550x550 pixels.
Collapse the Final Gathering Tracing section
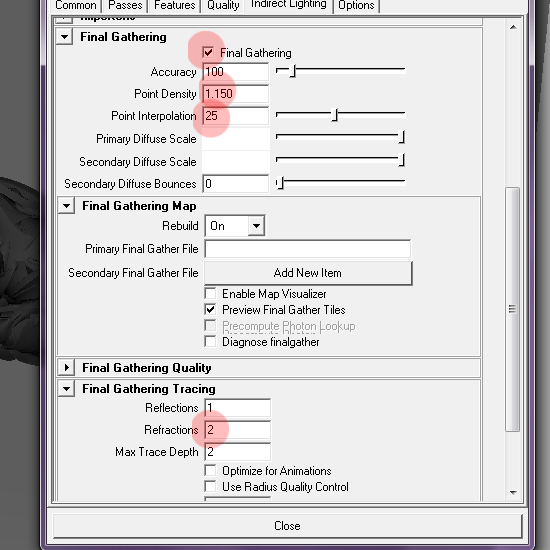66,389
